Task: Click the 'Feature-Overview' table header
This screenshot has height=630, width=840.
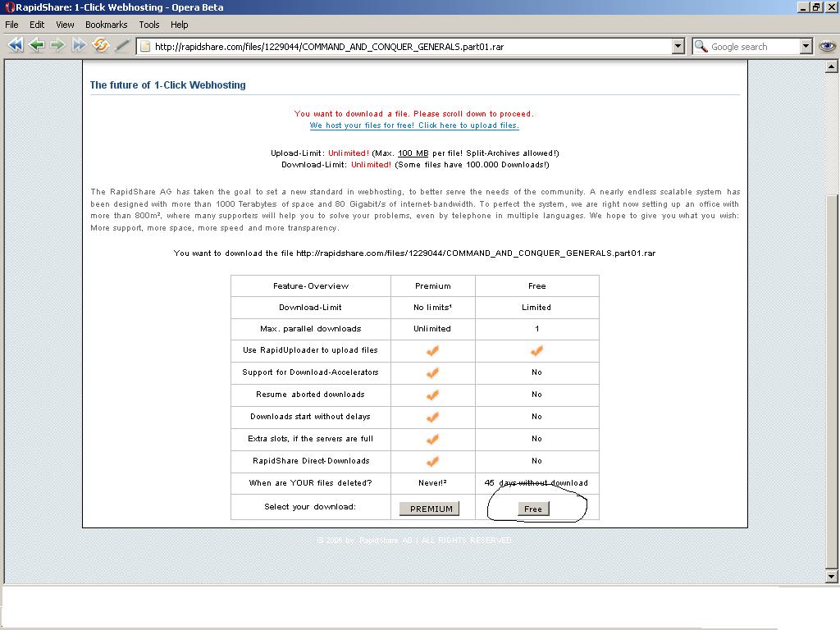Action: tap(311, 286)
